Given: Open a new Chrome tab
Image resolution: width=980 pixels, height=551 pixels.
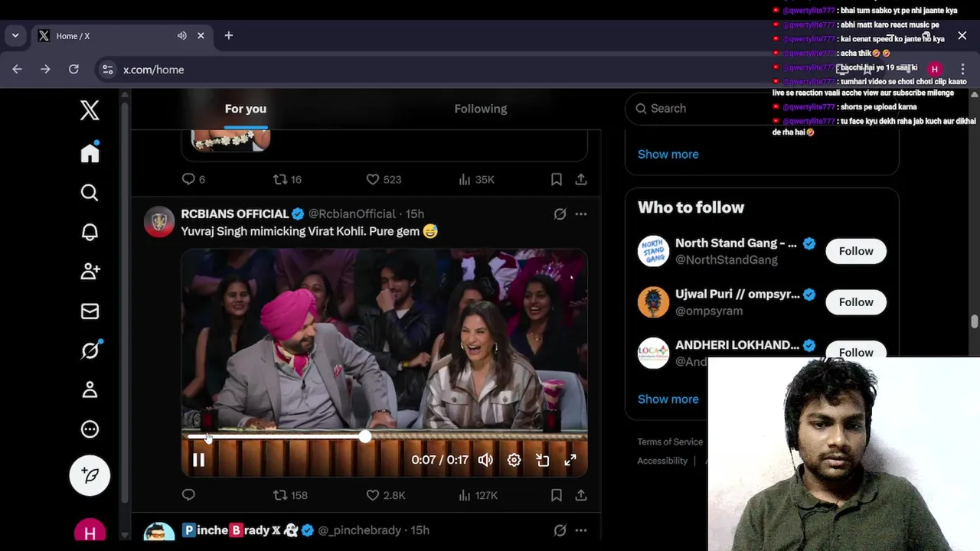Looking at the screenshot, I should click(228, 36).
